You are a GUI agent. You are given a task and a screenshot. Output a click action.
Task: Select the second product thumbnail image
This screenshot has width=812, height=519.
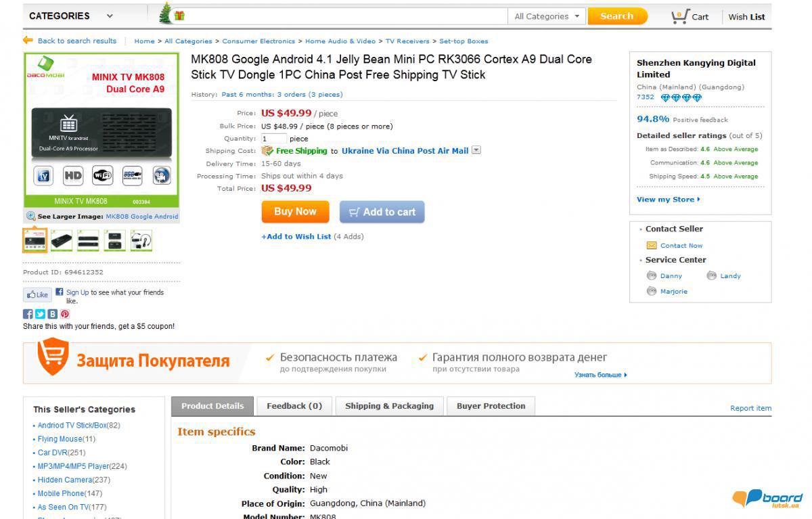[x=62, y=241]
